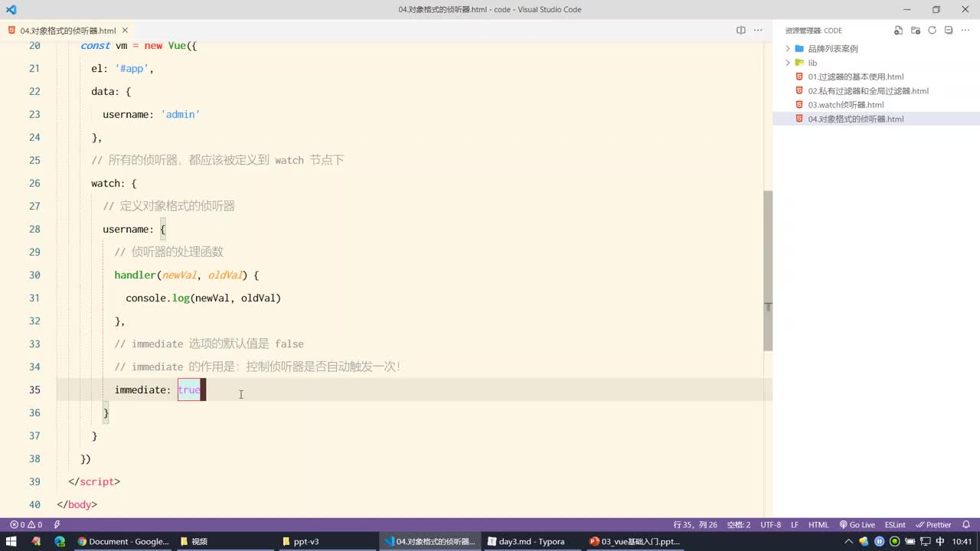
Task: Click 'admin' string on line 23
Action: click(x=180, y=114)
